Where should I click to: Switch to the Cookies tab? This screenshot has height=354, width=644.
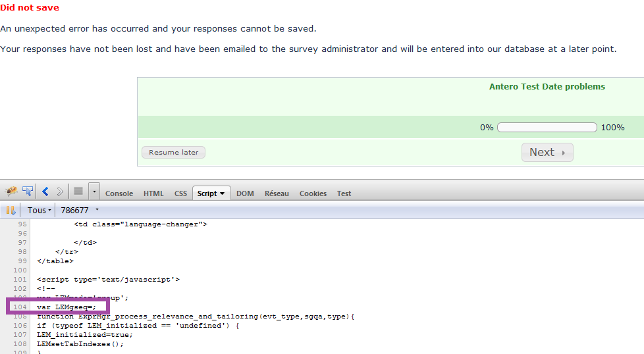tap(313, 193)
